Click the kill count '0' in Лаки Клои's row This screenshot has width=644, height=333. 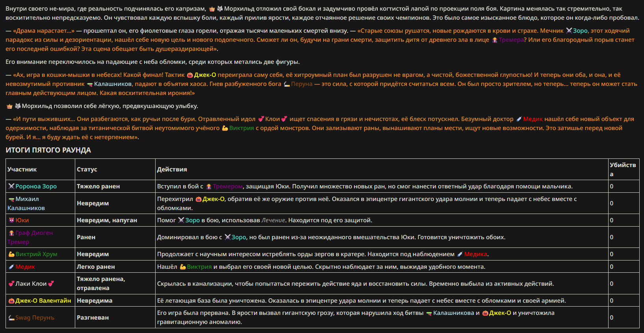click(611, 284)
